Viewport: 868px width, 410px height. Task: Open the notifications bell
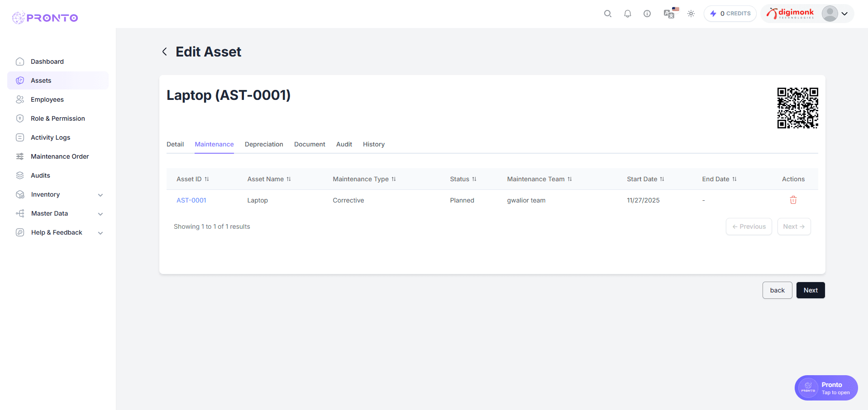pos(627,14)
